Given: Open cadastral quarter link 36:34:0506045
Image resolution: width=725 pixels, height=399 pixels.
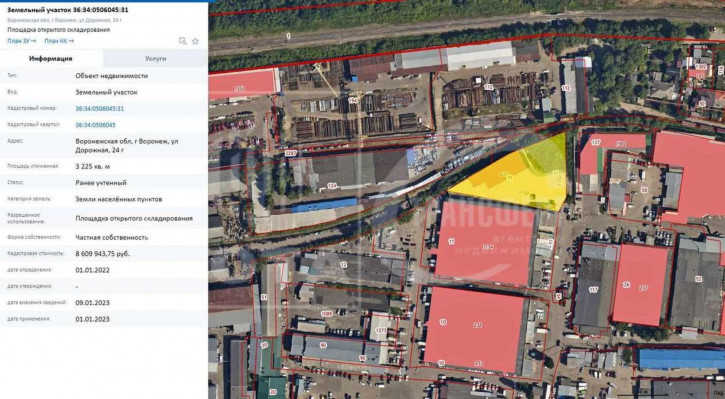Looking at the screenshot, I should [x=95, y=125].
